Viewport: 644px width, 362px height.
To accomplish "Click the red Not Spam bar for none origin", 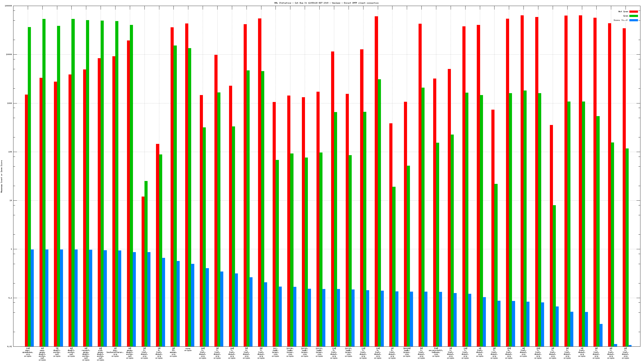I will [x=186, y=185].
